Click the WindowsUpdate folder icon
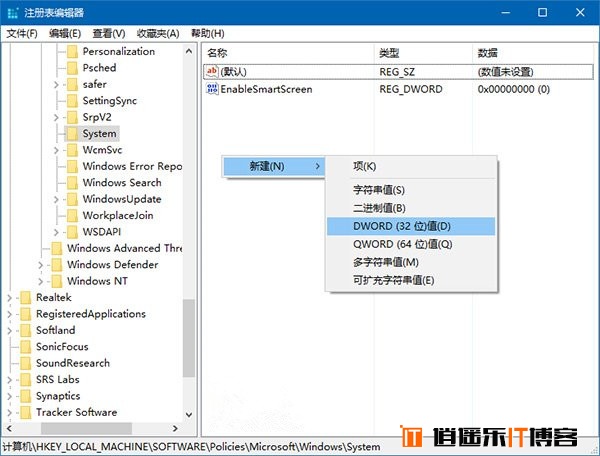 (x=72, y=199)
